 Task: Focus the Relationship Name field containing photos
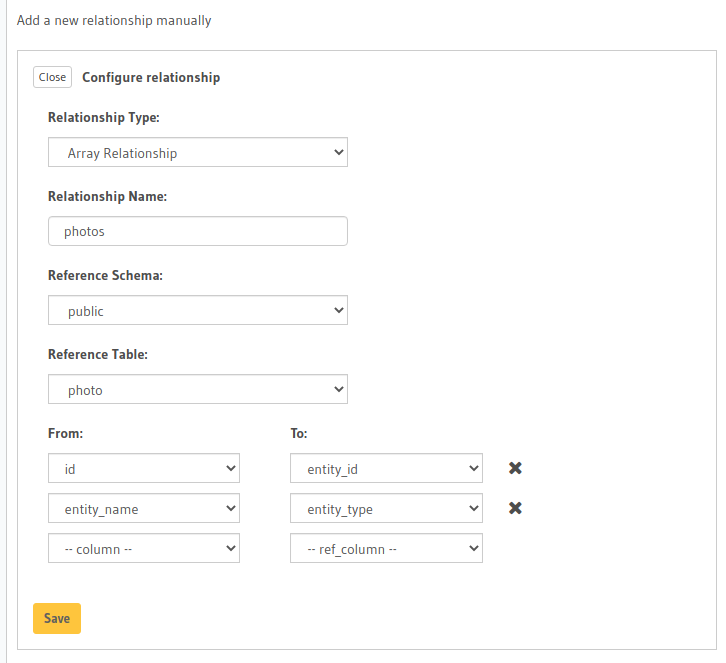[x=198, y=231]
